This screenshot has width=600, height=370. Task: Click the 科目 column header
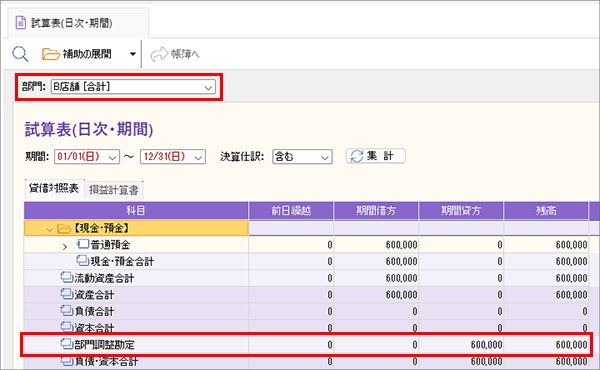point(136,211)
